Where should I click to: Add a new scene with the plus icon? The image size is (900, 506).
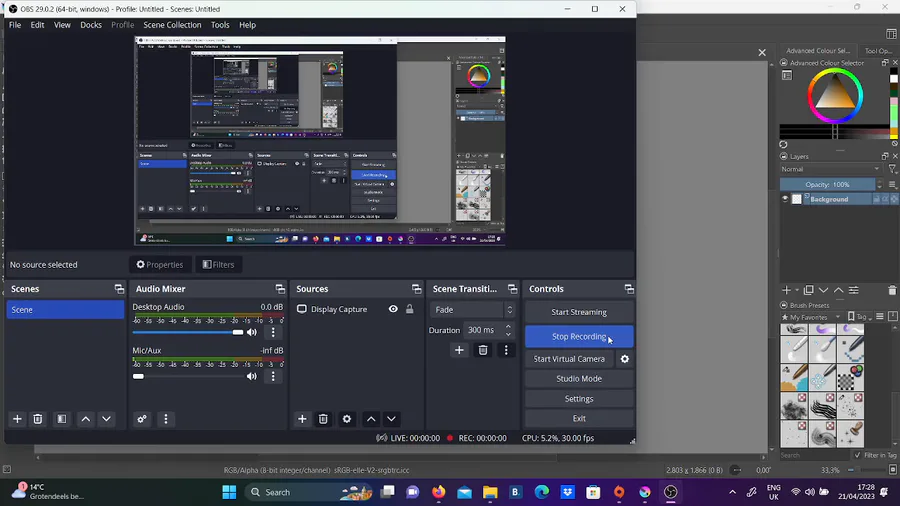tap(17, 419)
